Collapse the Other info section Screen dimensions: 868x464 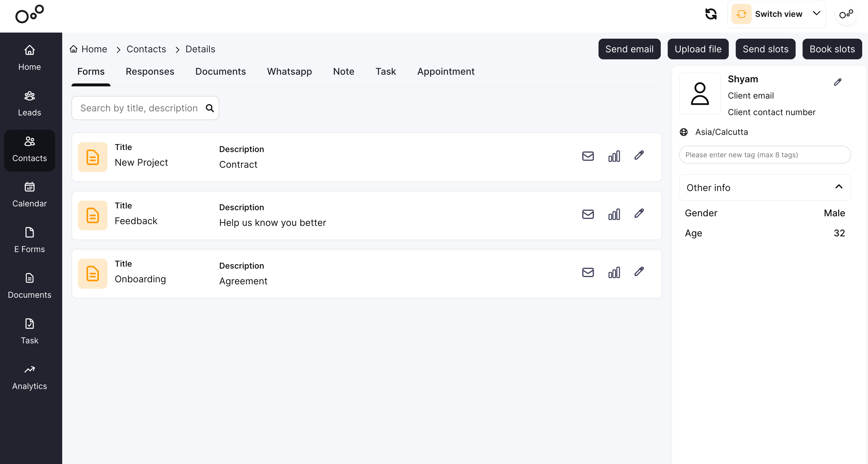(839, 187)
